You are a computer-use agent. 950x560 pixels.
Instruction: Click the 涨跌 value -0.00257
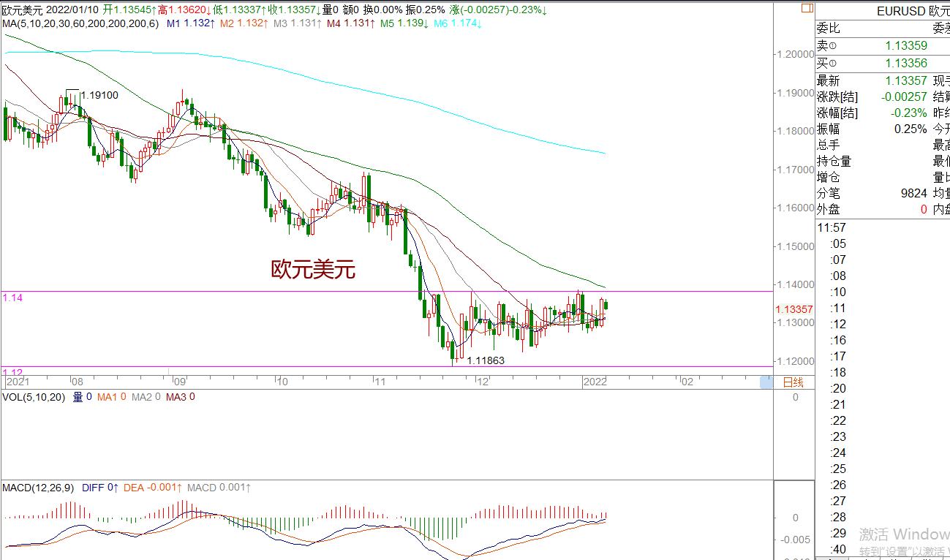[x=903, y=97]
